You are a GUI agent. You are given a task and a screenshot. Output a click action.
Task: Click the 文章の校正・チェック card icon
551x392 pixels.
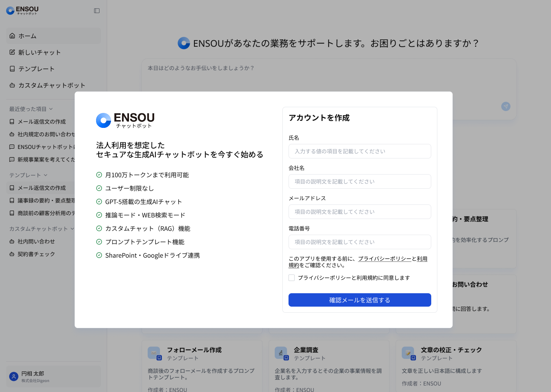click(x=408, y=353)
